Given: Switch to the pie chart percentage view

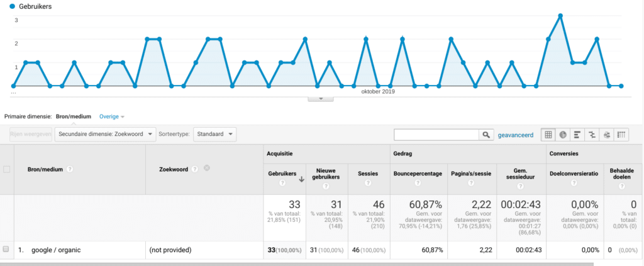Looking at the screenshot, I should (563, 135).
